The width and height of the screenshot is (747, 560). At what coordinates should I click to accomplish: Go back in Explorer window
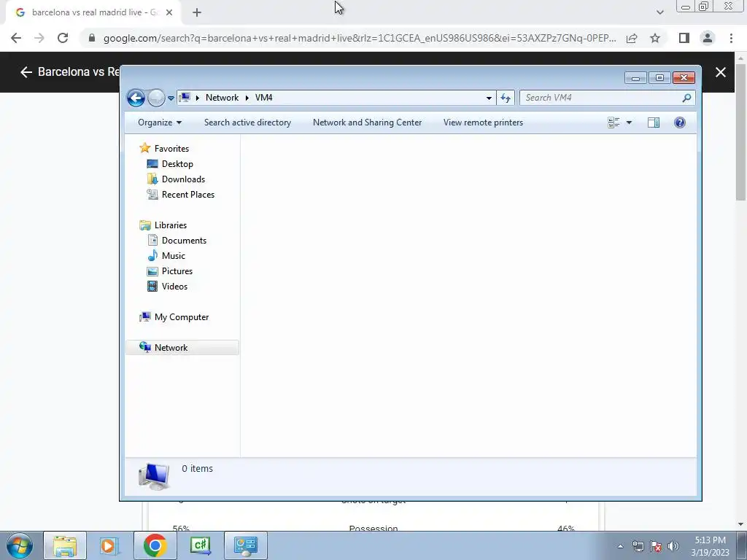click(x=136, y=98)
